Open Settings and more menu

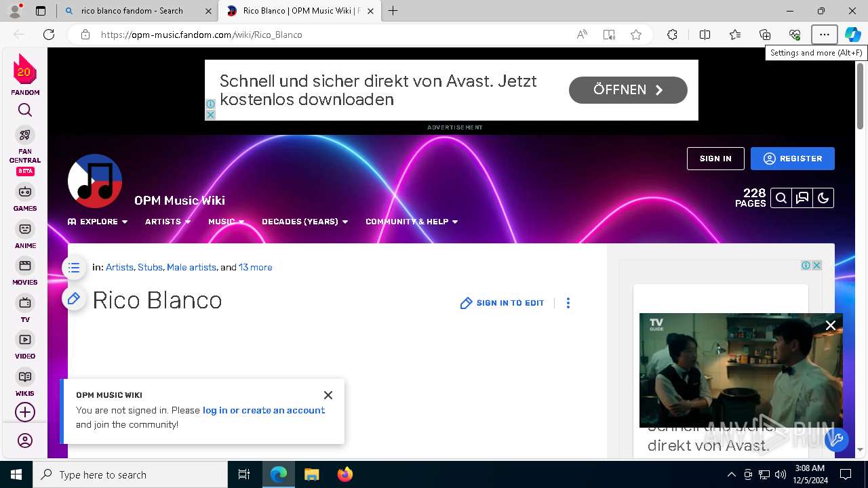[x=825, y=35]
